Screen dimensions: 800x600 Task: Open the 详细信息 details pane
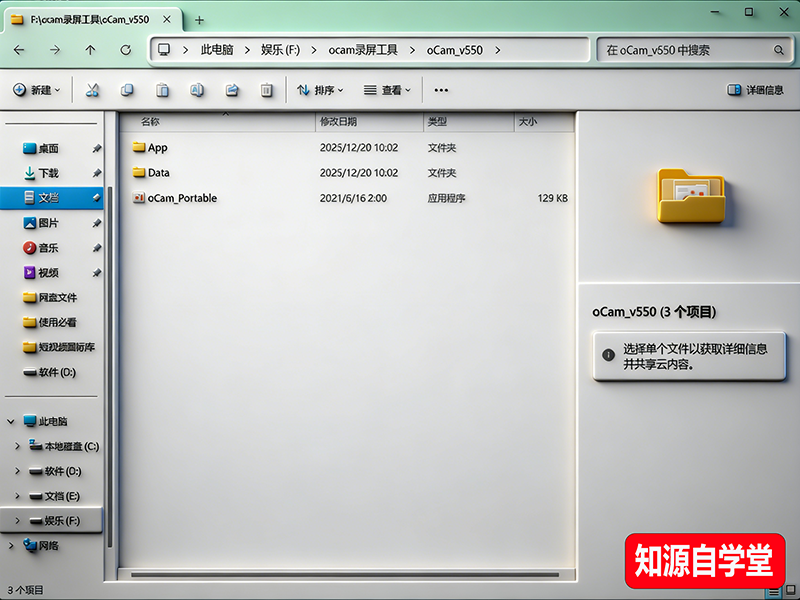click(757, 91)
